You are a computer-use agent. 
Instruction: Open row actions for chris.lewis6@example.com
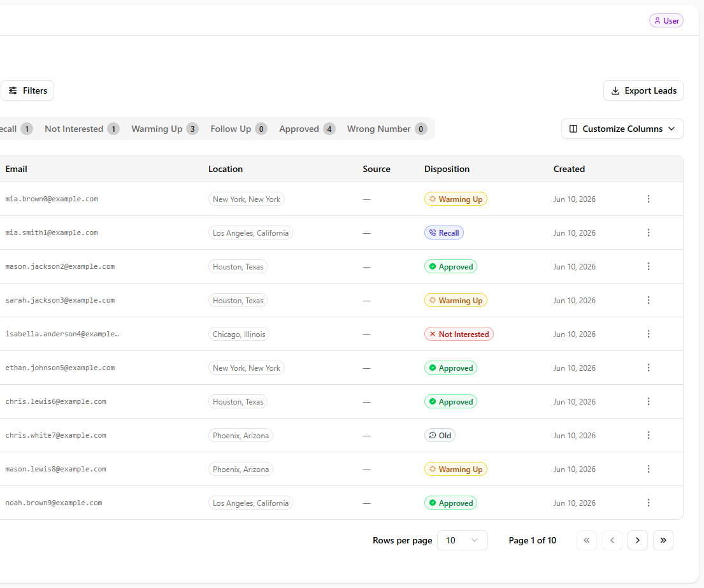[x=649, y=401]
